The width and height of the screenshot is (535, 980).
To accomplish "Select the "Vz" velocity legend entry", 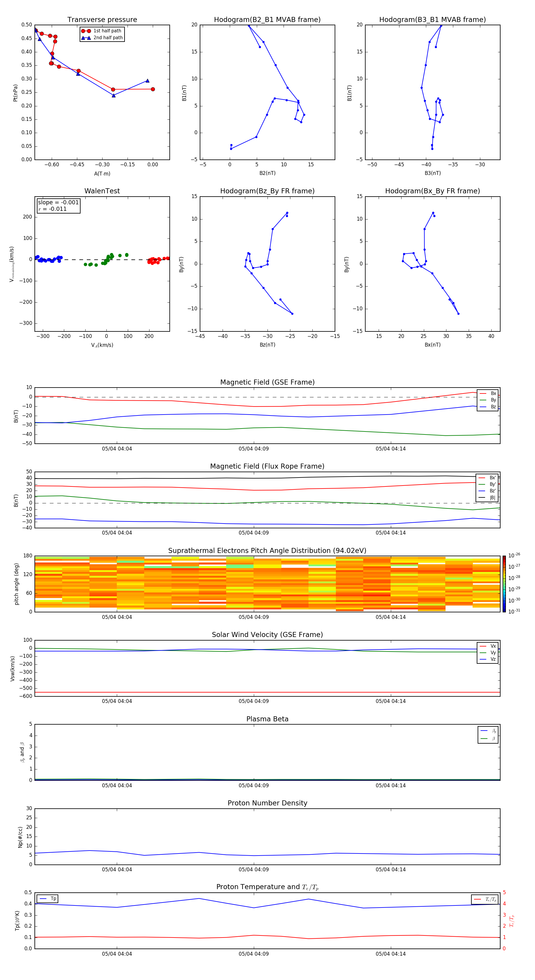I will 488,659.
